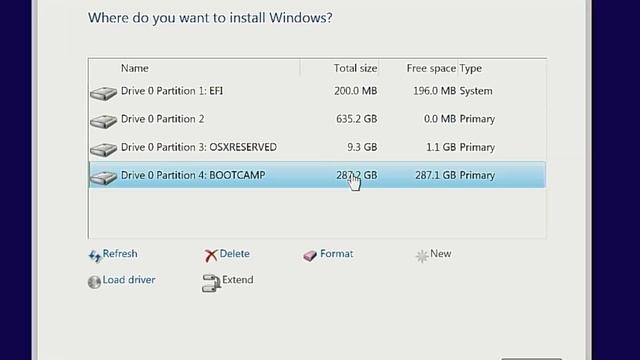The height and width of the screenshot is (360, 640).
Task: Choose the Extend link
Action: pyautogui.click(x=238, y=280)
